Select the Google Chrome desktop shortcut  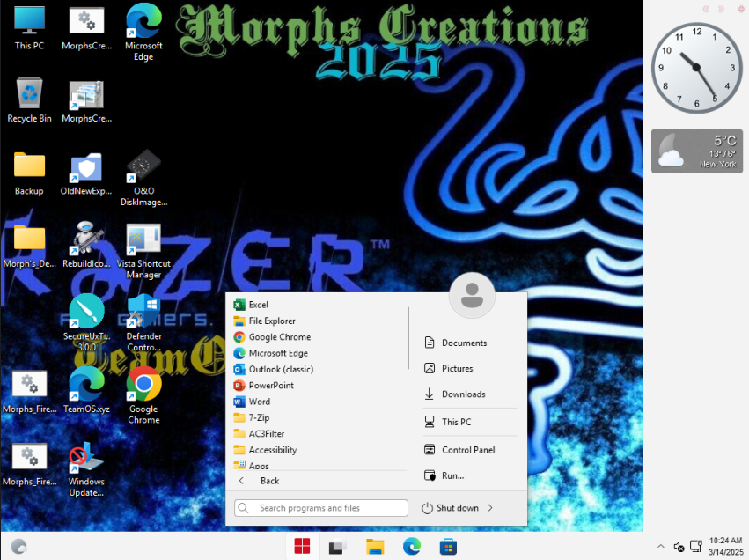[143, 395]
